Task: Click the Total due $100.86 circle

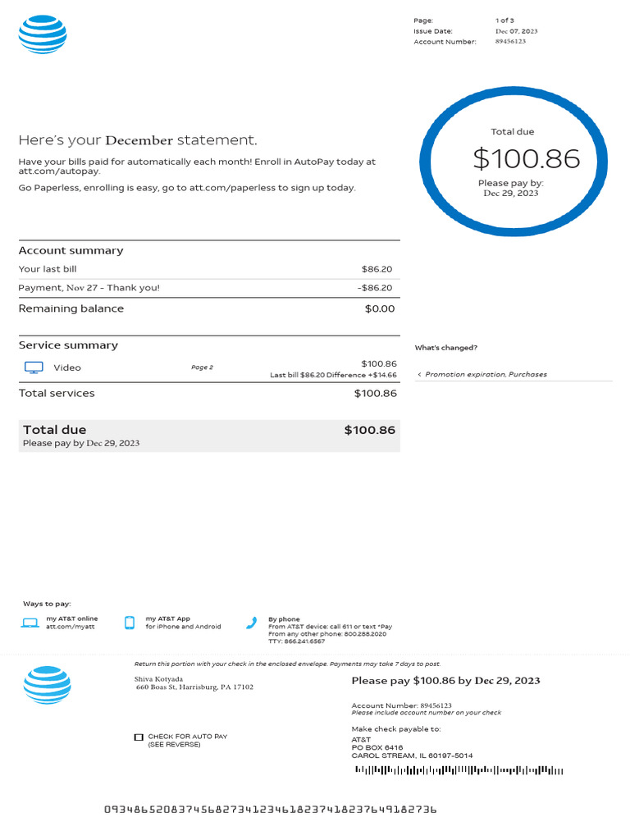Action: 513,162
